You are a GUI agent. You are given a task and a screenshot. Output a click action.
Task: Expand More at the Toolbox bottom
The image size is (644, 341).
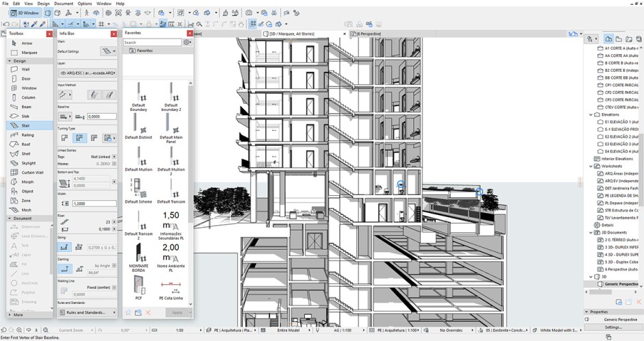pyautogui.click(x=18, y=315)
